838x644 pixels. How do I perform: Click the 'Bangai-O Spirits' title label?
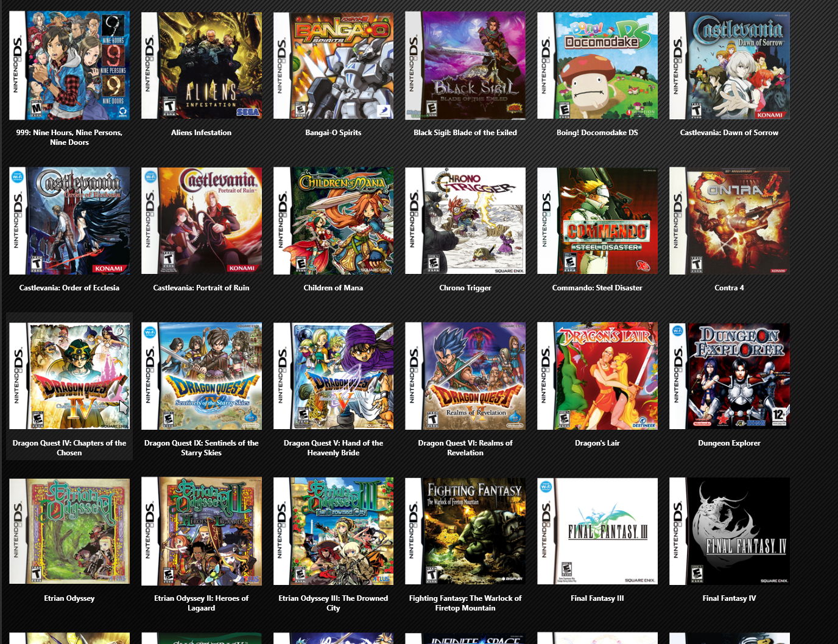point(333,133)
